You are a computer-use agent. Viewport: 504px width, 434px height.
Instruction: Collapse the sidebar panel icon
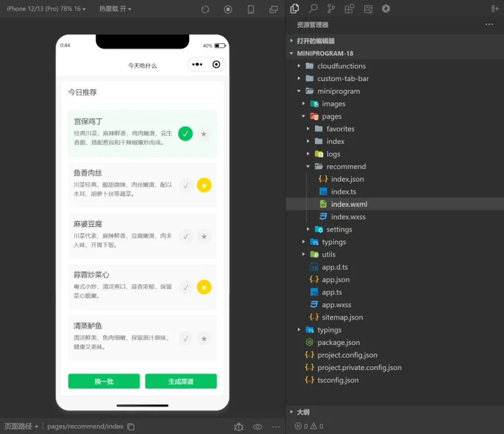pos(495,9)
